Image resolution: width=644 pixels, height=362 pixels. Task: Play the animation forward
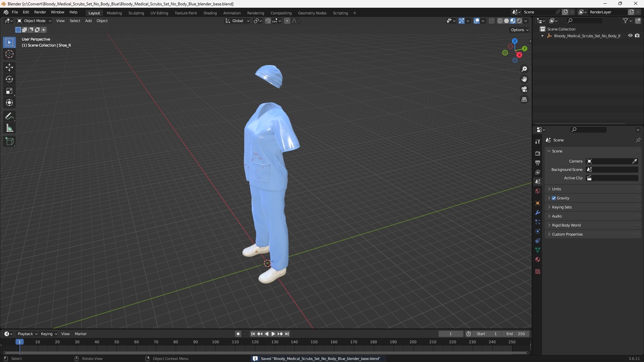[273, 334]
